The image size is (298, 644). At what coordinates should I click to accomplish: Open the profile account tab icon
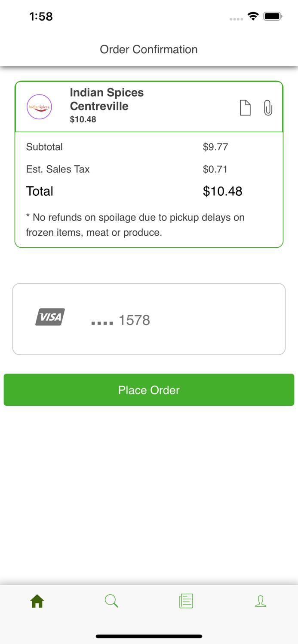[x=261, y=601]
